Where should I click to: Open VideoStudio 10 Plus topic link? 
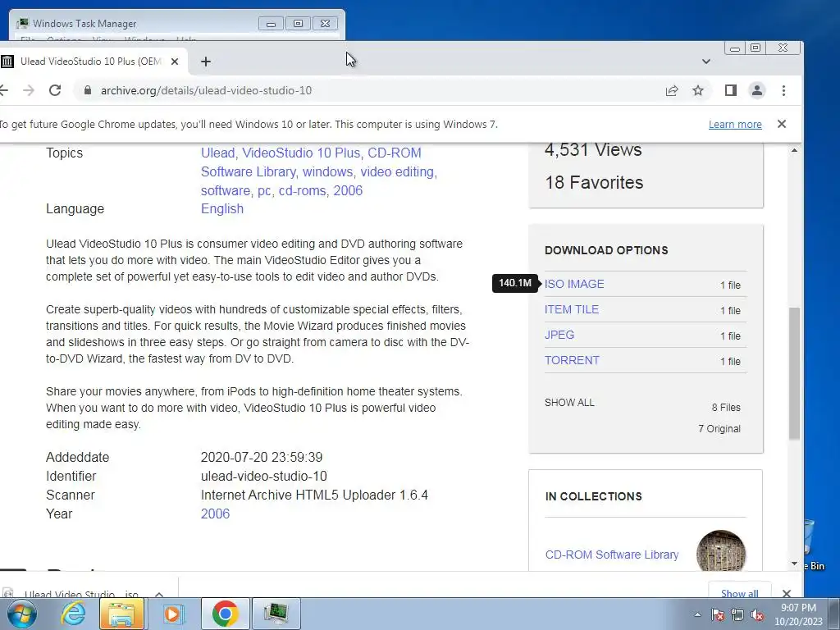[x=301, y=153]
